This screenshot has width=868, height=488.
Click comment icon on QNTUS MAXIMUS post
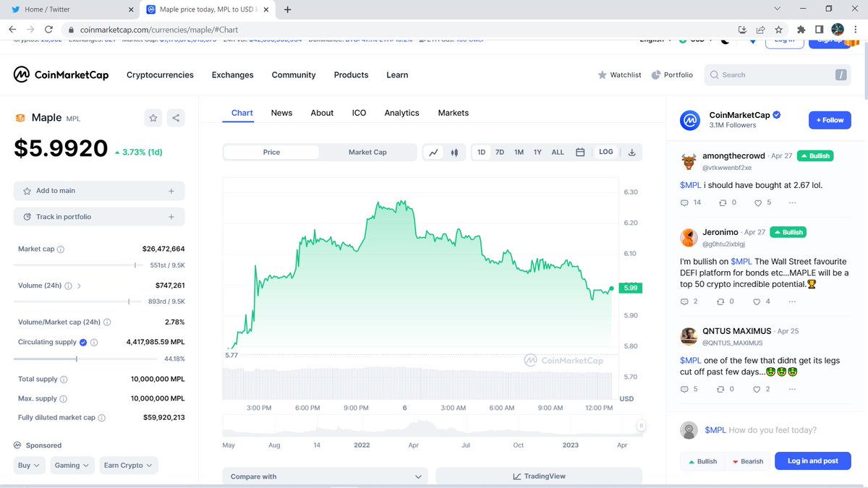point(684,389)
